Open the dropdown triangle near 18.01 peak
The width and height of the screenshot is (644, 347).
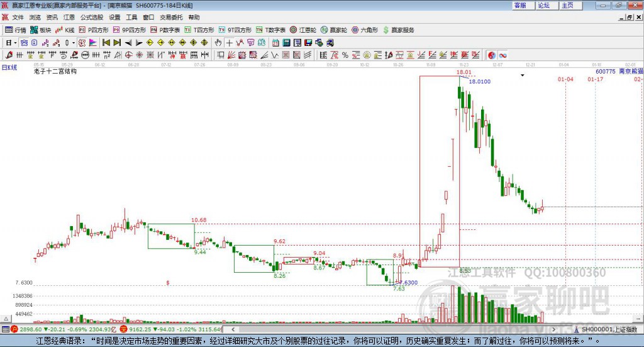click(x=523, y=75)
